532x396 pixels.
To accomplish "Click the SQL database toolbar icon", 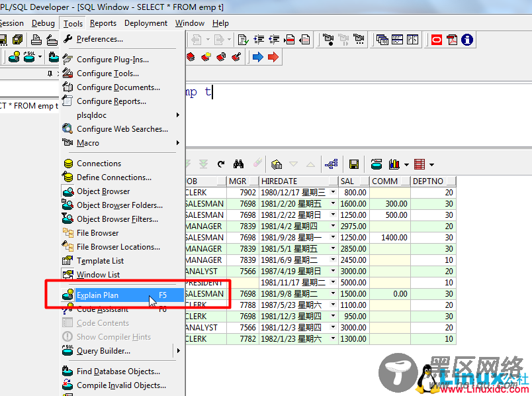I will 30,57.
